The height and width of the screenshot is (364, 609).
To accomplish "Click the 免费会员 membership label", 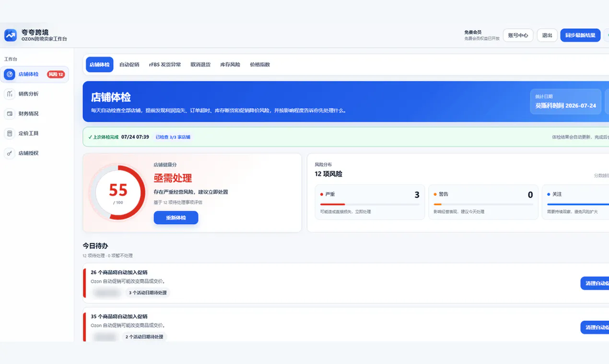I will pos(473,32).
